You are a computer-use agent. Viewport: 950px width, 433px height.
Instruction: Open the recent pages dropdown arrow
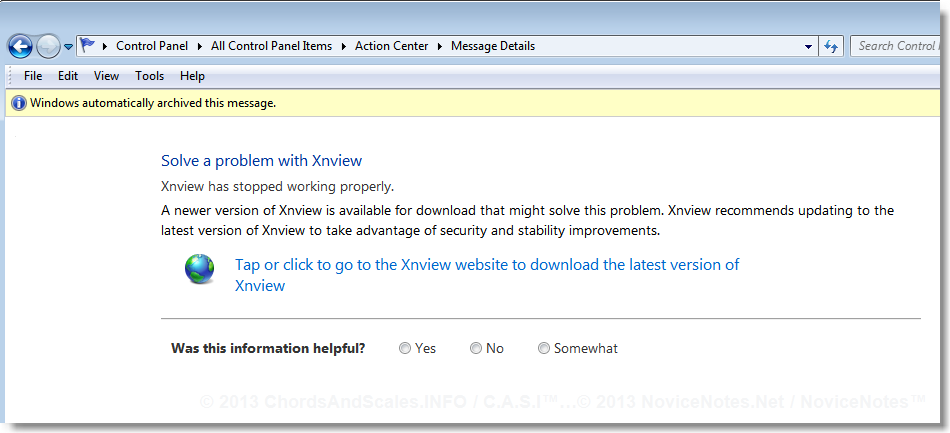pyautogui.click(x=68, y=47)
